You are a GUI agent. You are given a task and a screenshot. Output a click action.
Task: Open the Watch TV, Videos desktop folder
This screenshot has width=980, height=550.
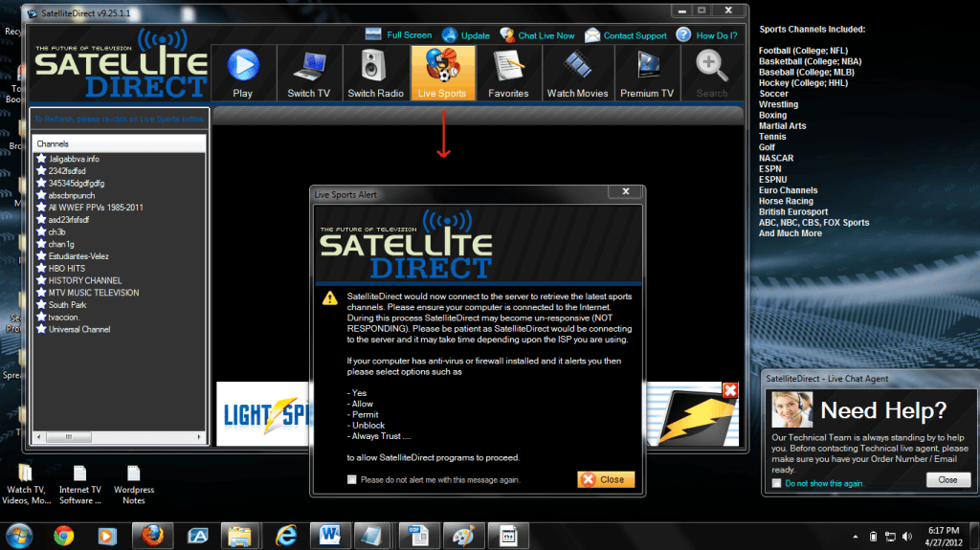[x=26, y=484]
